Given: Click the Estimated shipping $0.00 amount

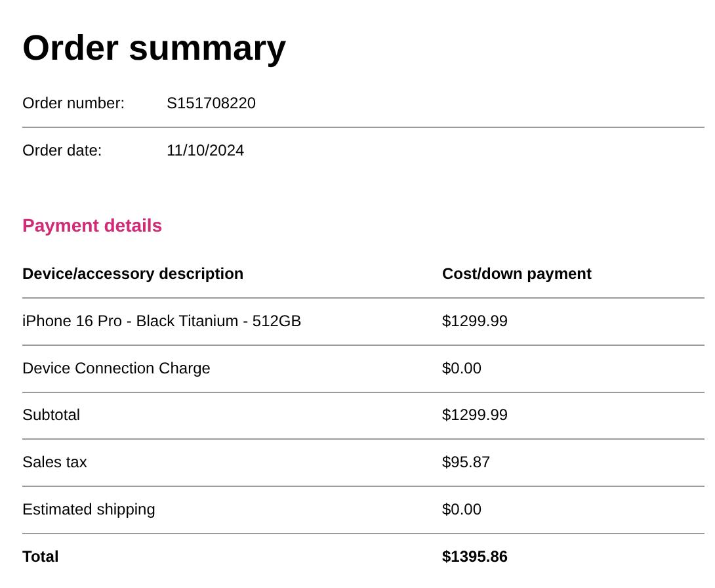Looking at the screenshot, I should (x=462, y=510).
